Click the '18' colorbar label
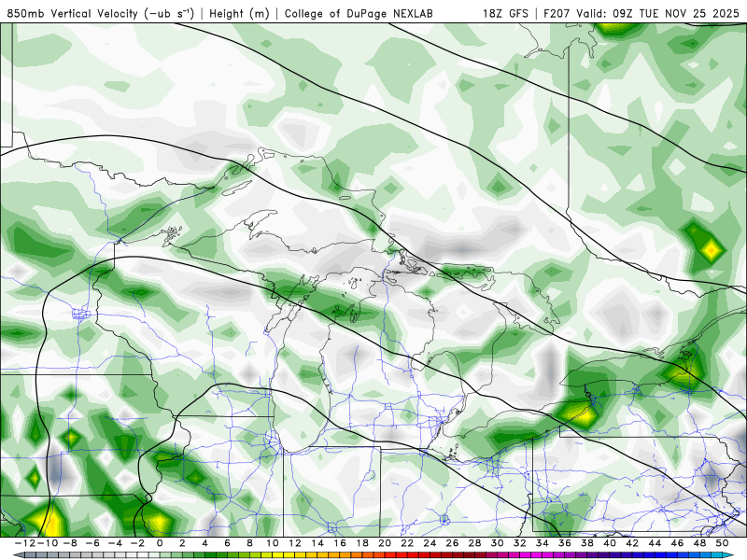 [x=362, y=543]
